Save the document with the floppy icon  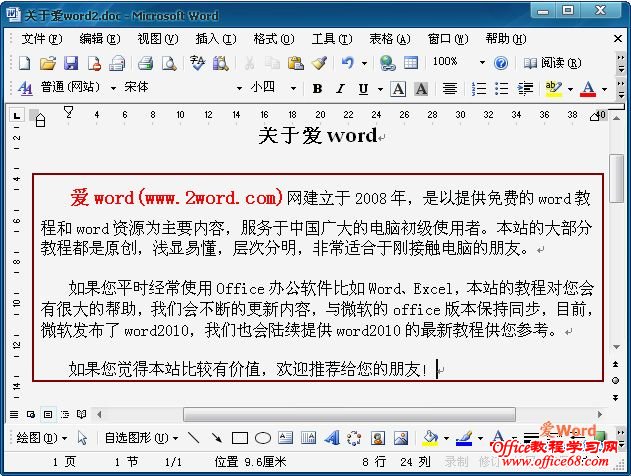coord(71,63)
